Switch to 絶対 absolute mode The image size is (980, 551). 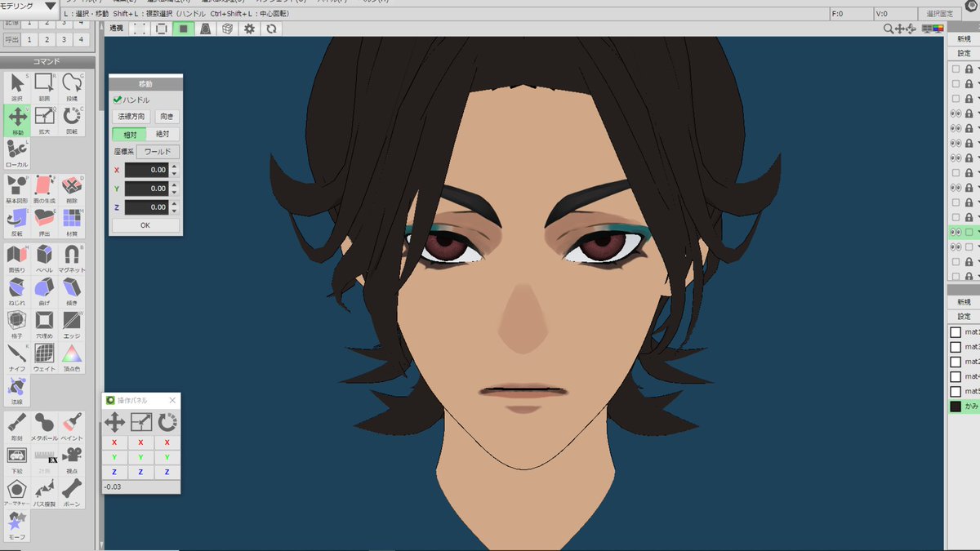163,134
